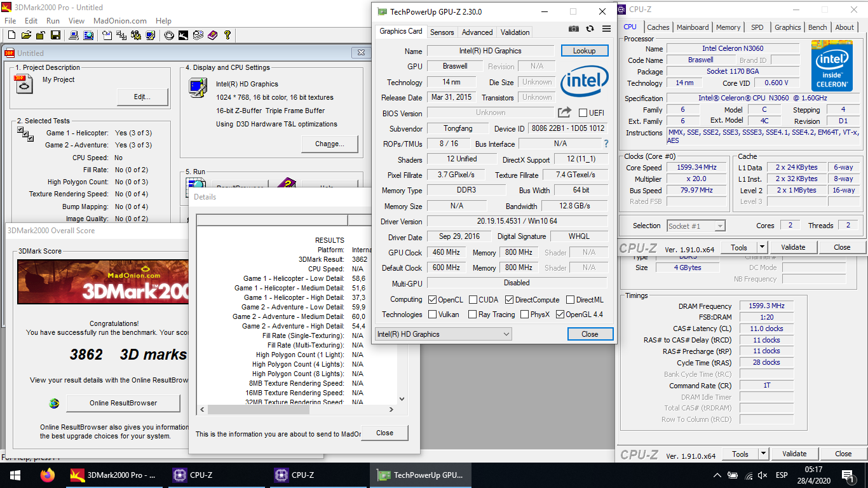Show hidden system tray icons chevron
The width and height of the screenshot is (868, 488).
pos(717,475)
